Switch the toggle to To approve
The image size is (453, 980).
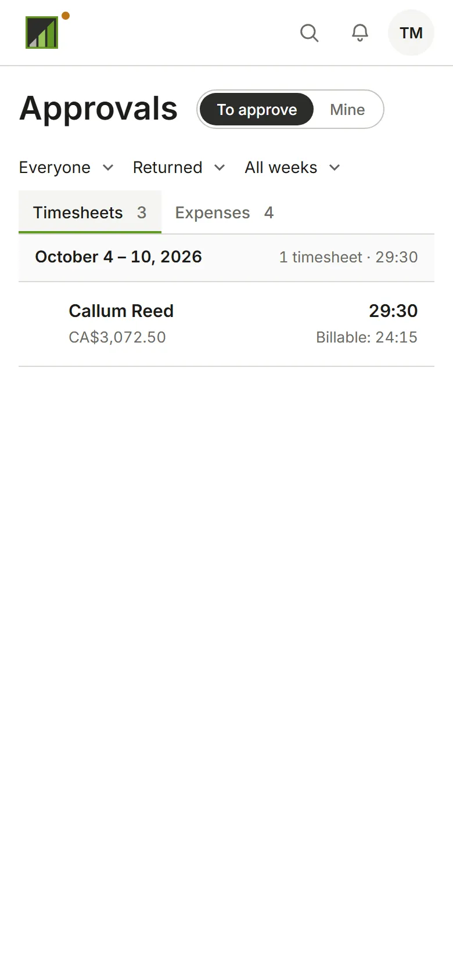click(x=257, y=109)
